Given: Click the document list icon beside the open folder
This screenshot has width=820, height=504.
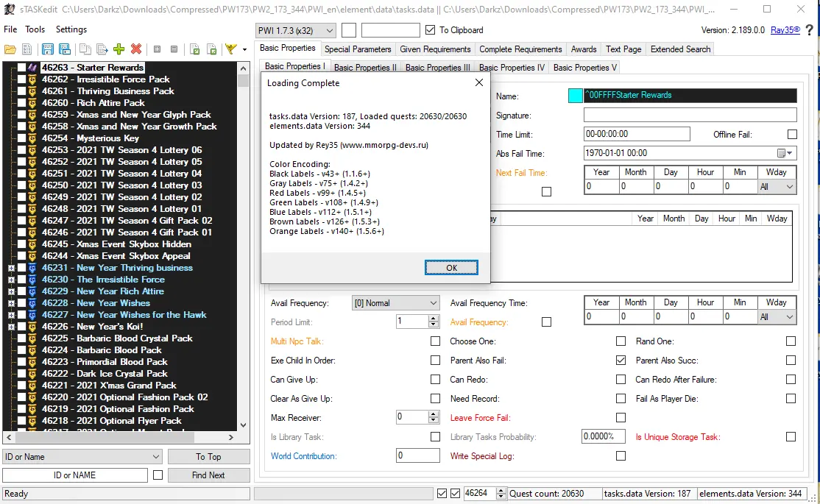Looking at the screenshot, I should [x=27, y=50].
